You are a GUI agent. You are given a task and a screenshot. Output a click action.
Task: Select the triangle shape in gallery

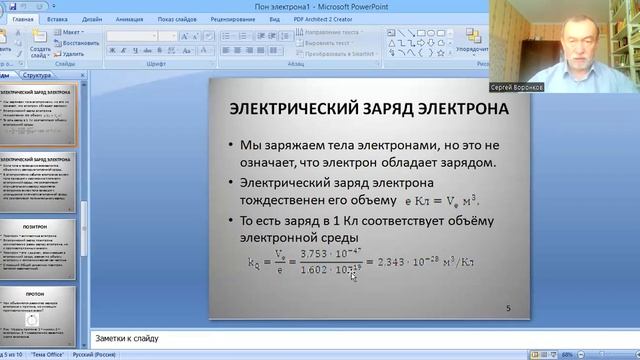click(391, 43)
